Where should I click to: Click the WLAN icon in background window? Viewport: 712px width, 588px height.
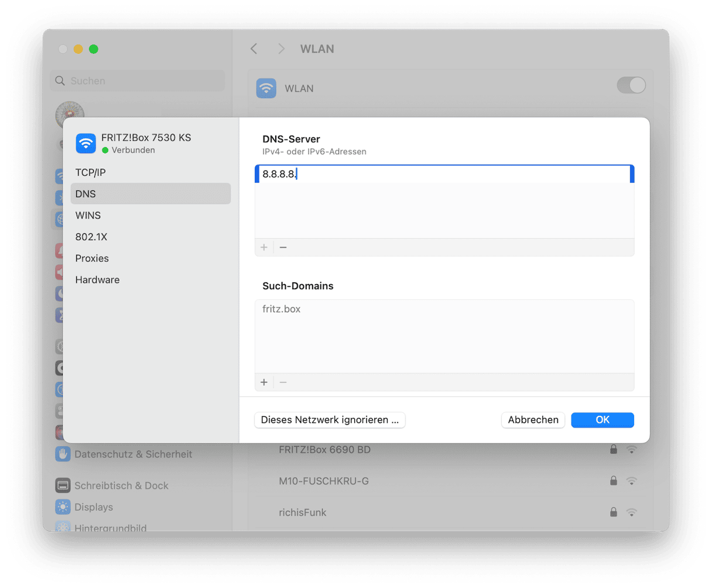coord(266,88)
